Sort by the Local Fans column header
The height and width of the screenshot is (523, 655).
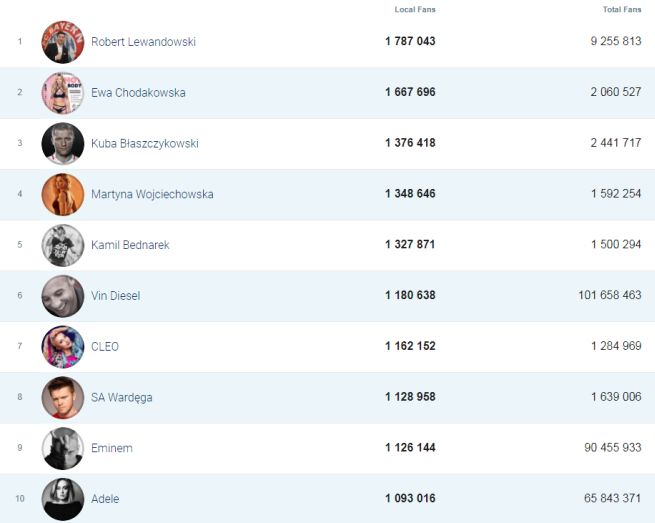tap(415, 10)
